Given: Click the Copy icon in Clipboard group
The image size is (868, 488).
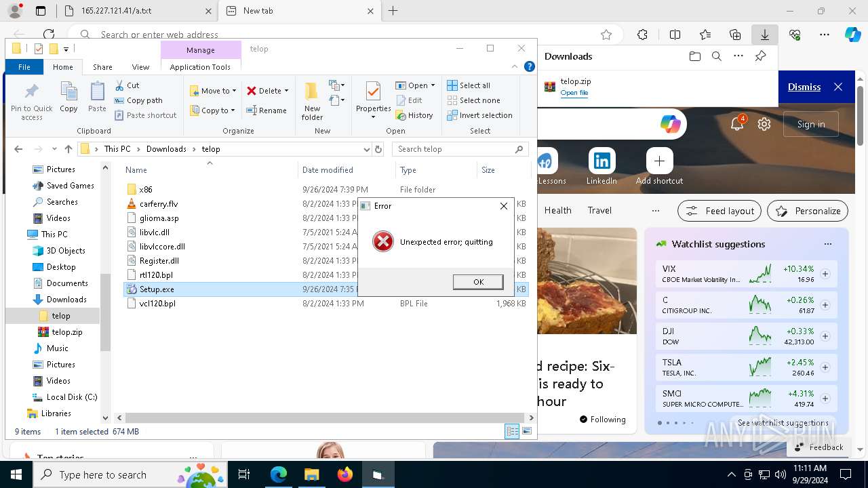Looking at the screenshot, I should point(68,97).
